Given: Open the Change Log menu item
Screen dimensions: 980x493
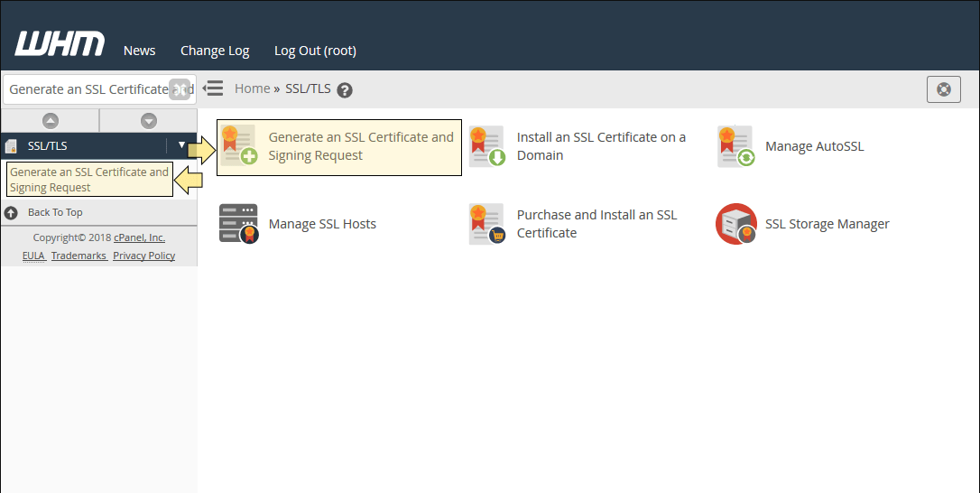Looking at the screenshot, I should tap(215, 51).
